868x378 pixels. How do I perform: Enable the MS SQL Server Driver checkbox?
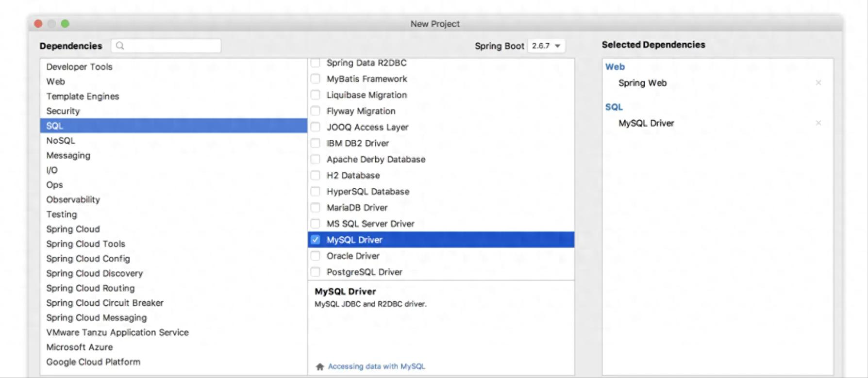[316, 224]
